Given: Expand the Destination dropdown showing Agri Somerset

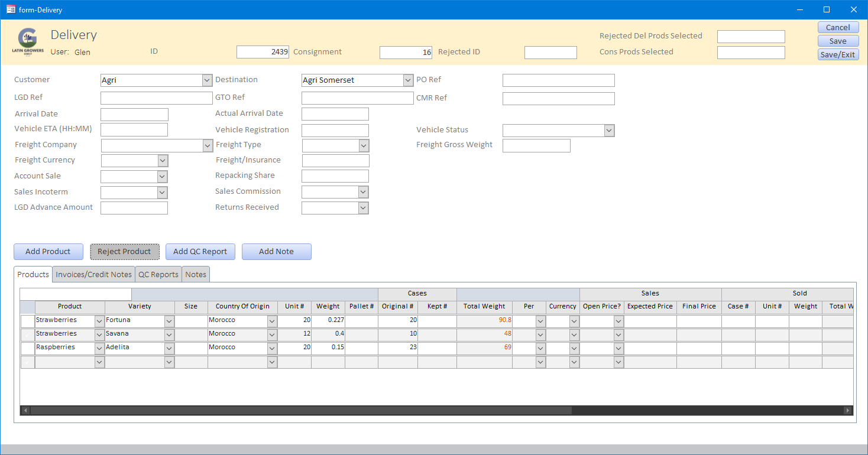Looking at the screenshot, I should [x=408, y=80].
